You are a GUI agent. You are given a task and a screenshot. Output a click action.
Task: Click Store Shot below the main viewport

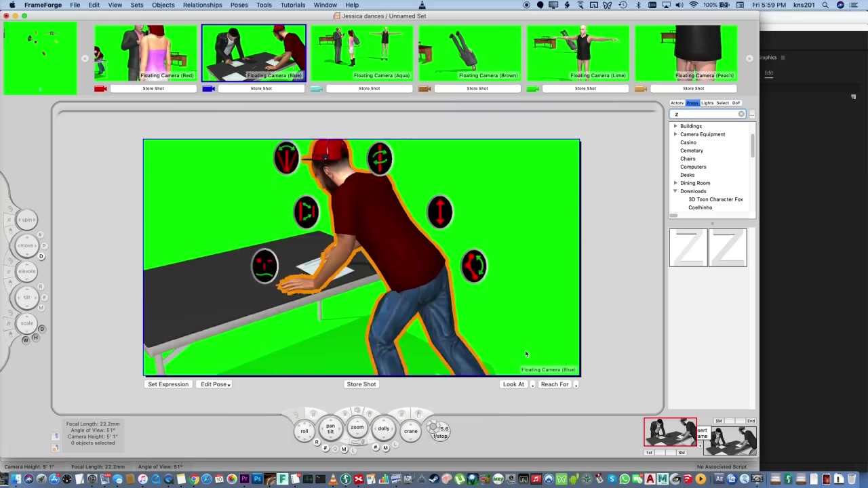pos(361,384)
